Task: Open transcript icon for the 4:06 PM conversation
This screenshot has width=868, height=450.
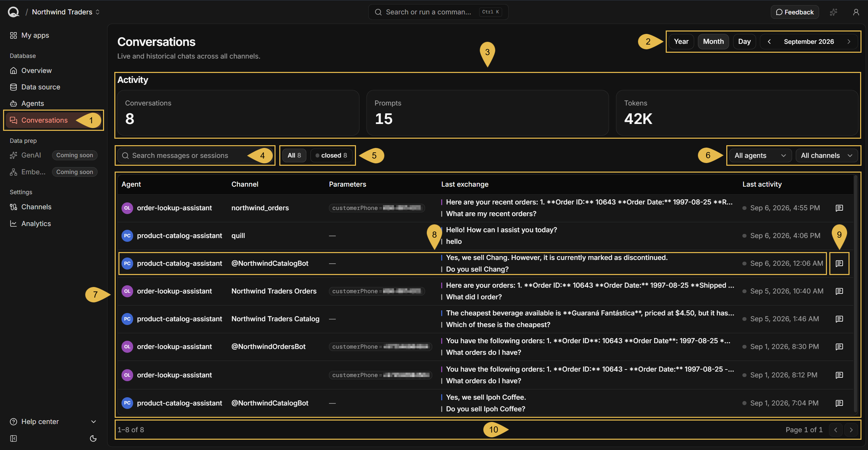Action: click(839, 236)
